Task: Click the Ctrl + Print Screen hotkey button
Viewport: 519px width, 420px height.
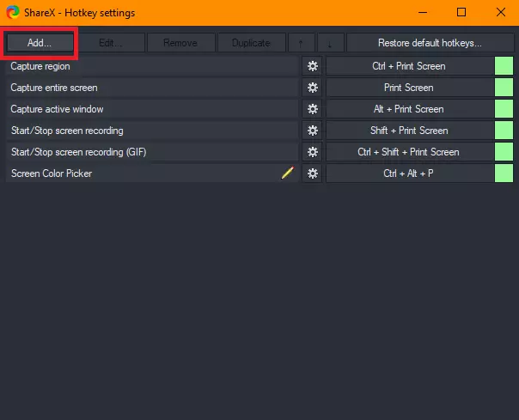Action: (409, 66)
